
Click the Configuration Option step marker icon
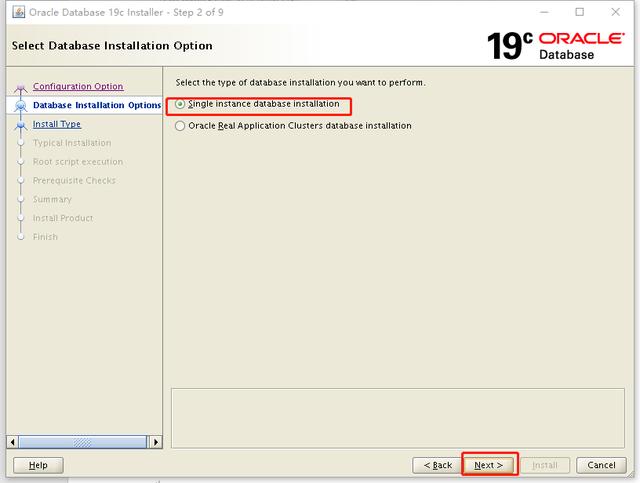click(20, 87)
